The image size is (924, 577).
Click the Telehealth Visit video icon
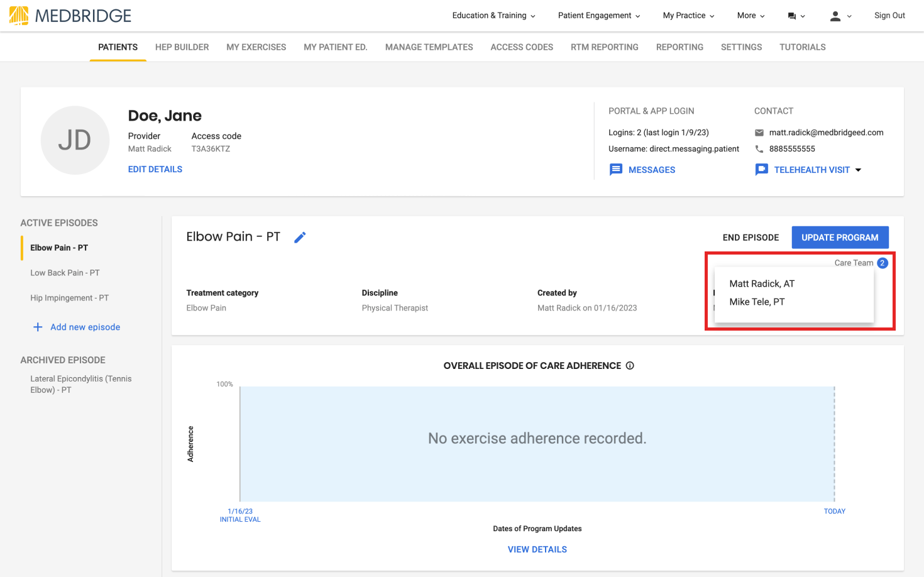tap(761, 170)
